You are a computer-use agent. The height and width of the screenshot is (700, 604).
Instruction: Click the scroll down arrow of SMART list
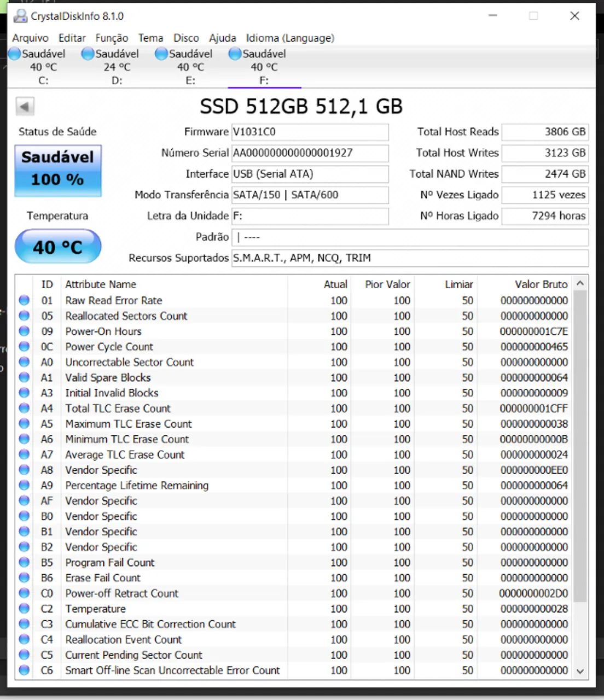[x=580, y=671]
